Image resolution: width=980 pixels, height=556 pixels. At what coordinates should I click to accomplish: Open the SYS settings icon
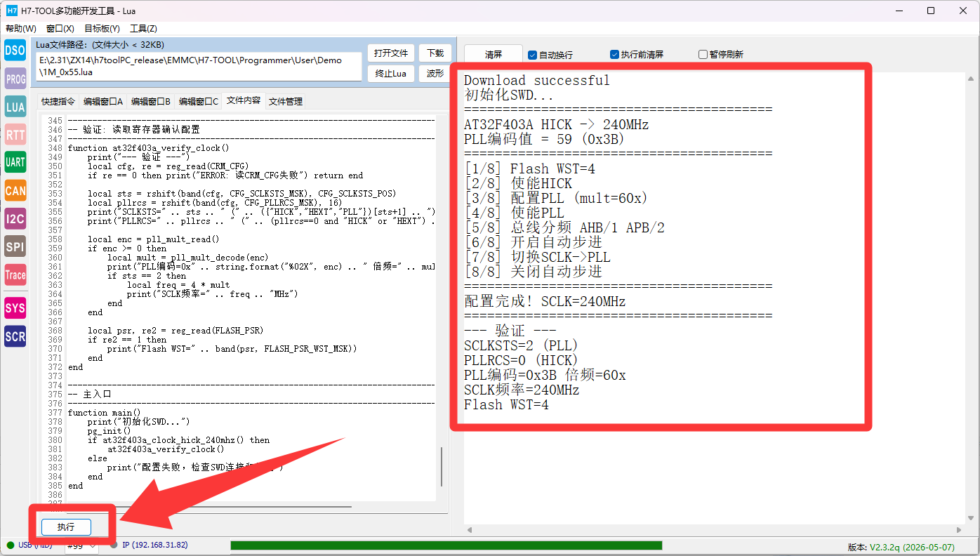[x=15, y=307]
